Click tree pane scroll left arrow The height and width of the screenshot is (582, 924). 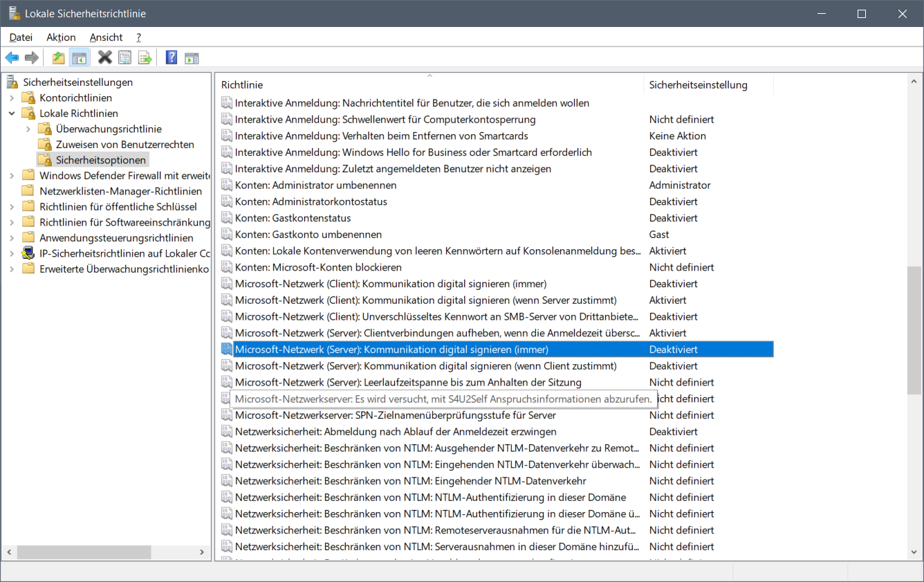pyautogui.click(x=9, y=552)
